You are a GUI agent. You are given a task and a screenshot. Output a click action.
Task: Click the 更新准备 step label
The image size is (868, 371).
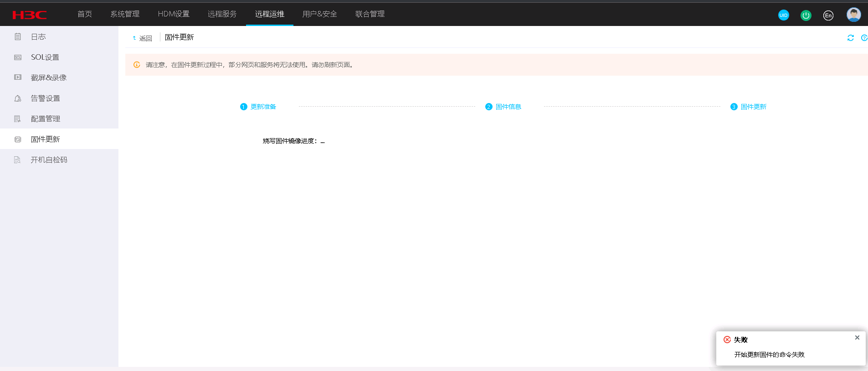[263, 107]
